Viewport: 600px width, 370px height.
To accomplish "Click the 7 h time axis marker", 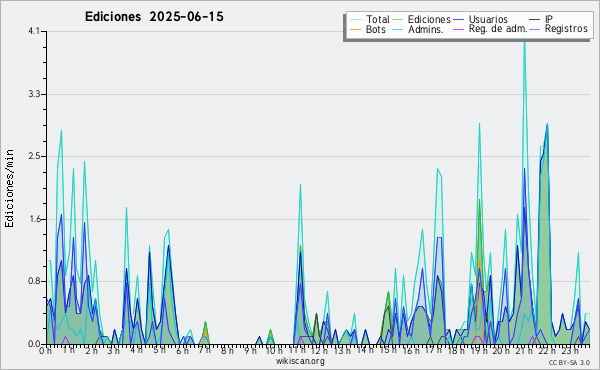I will coord(204,350).
